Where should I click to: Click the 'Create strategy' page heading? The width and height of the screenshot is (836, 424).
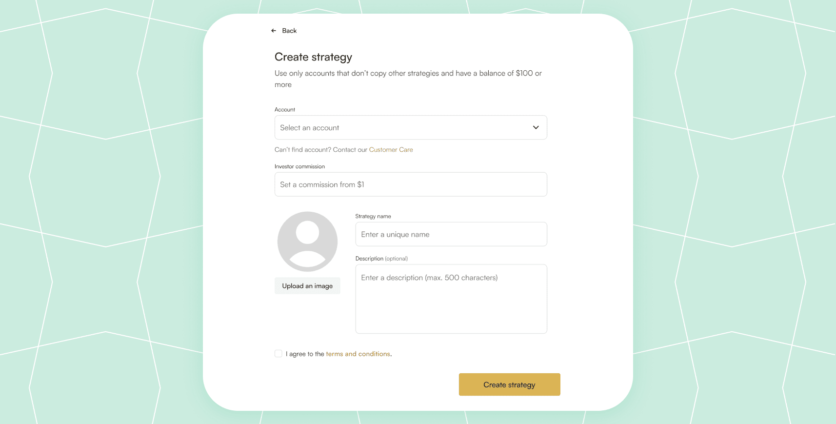pos(313,57)
